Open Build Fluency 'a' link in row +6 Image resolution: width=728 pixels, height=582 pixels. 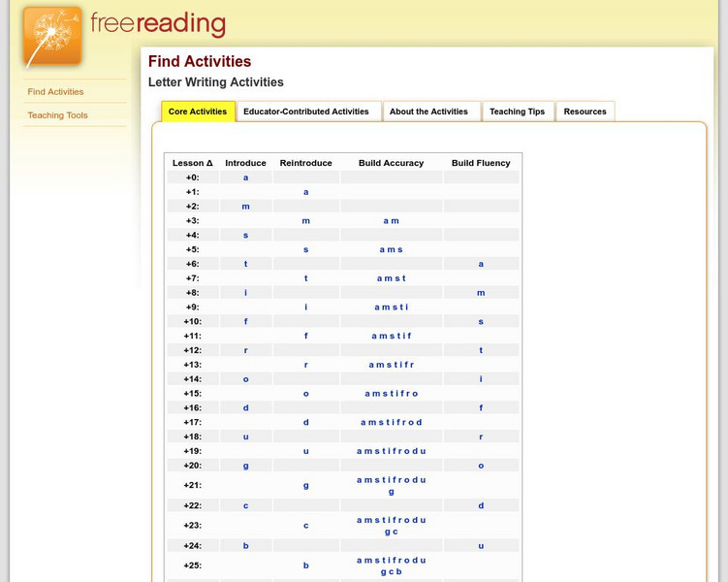click(481, 264)
